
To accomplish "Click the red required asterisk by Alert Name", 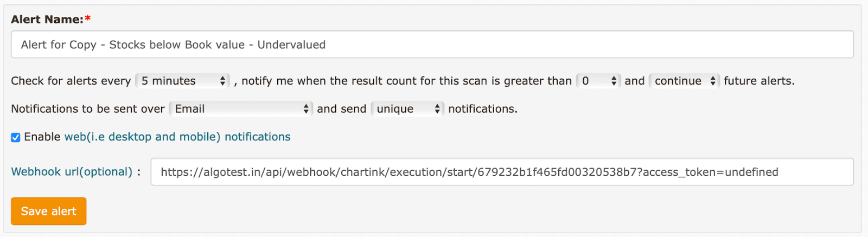I will (88, 19).
